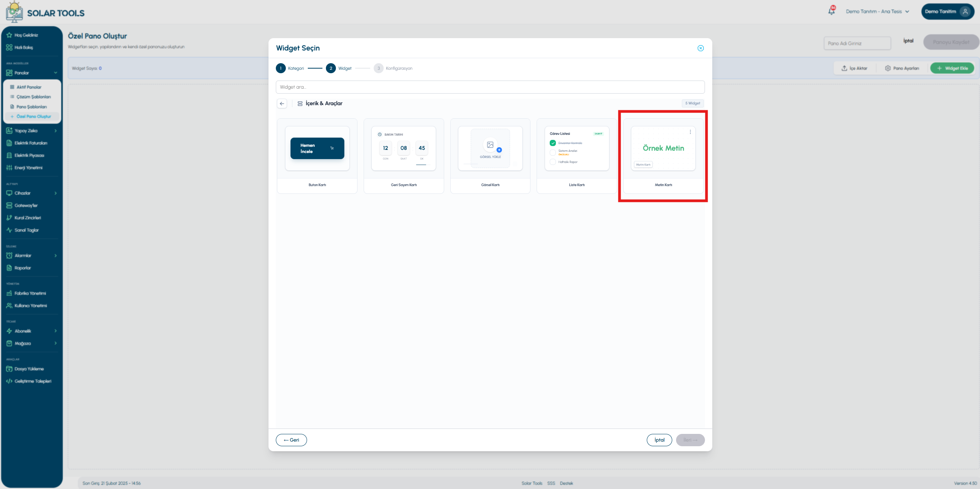The image size is (980, 489).
Task: Expand the Yapay Zeka sidebar menu
Action: (32, 131)
